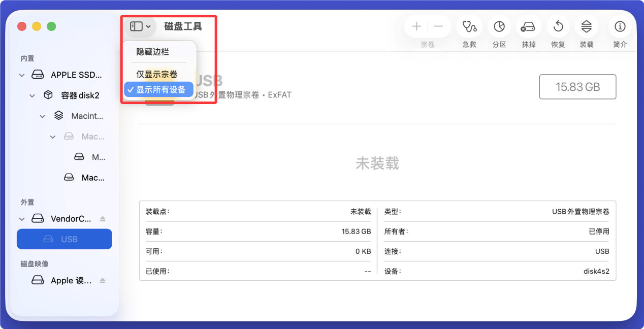Expand the VendorC drive chevron
The height and width of the screenshot is (329, 644).
click(x=21, y=218)
